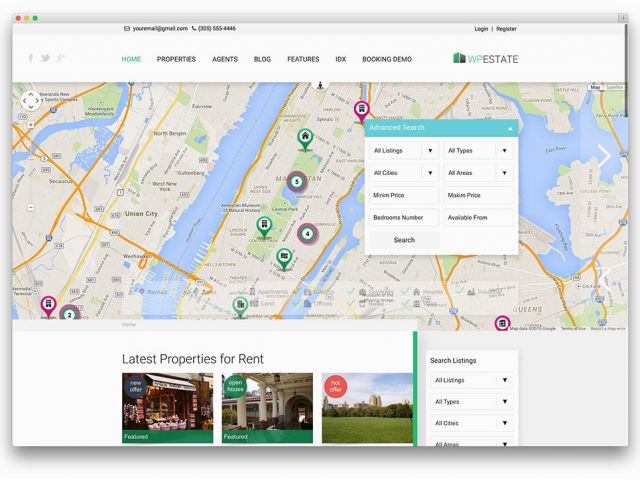Viewport: 640px width, 480px height.
Task: Click the Search button in Advanced Search
Action: pos(404,240)
